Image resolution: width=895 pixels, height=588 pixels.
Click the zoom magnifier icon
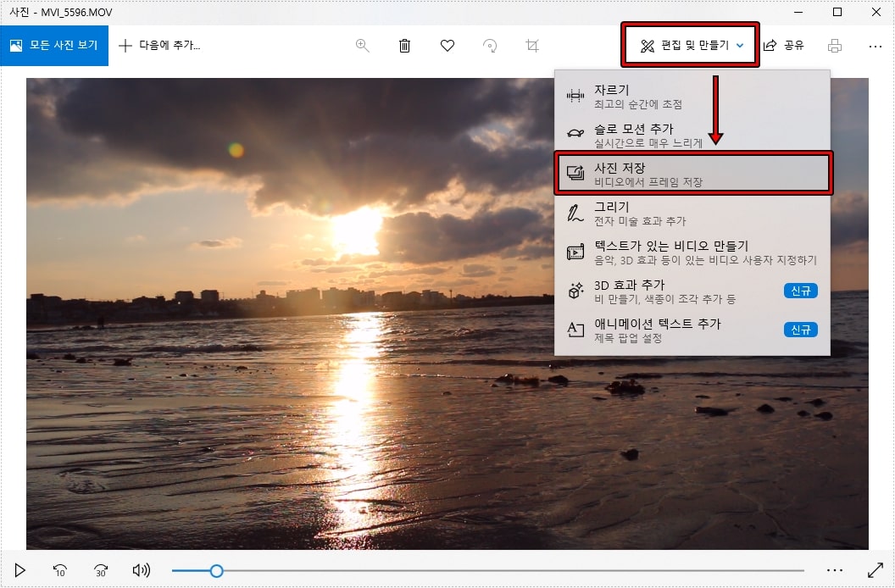(x=363, y=45)
